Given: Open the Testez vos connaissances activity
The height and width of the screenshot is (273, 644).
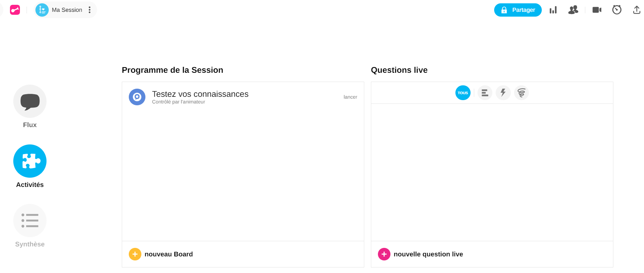Looking at the screenshot, I should pyautogui.click(x=200, y=94).
